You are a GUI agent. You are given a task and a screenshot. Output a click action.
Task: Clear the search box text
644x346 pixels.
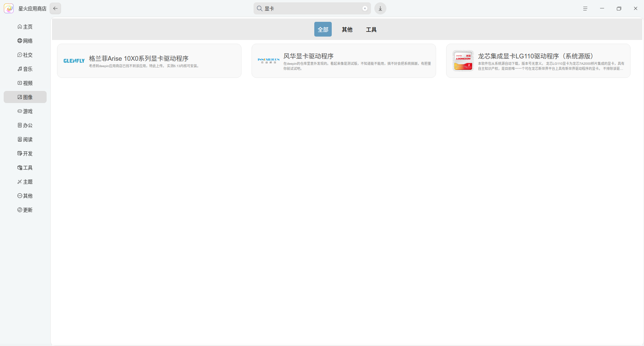point(365,8)
